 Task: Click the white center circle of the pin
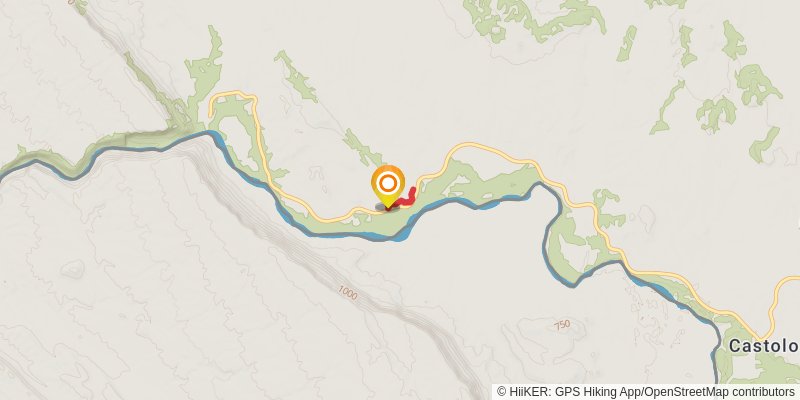tap(388, 182)
